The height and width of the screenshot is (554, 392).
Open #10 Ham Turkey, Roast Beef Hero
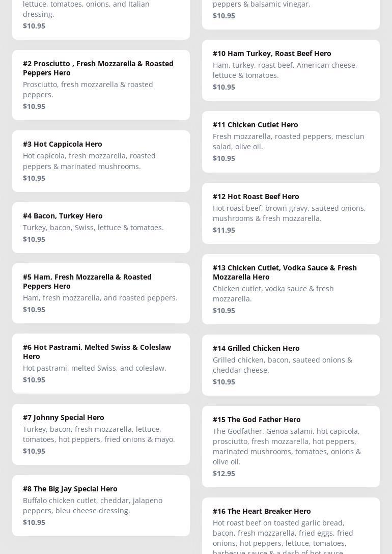point(272,53)
